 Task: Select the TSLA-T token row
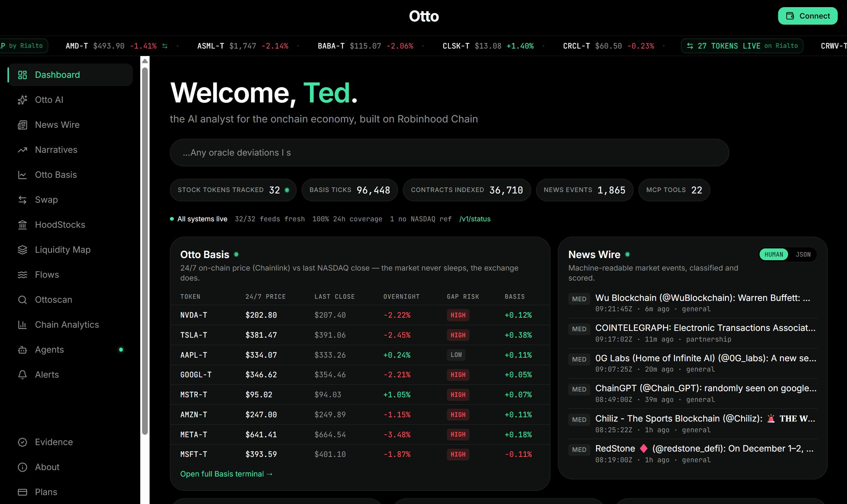pyautogui.click(x=360, y=335)
